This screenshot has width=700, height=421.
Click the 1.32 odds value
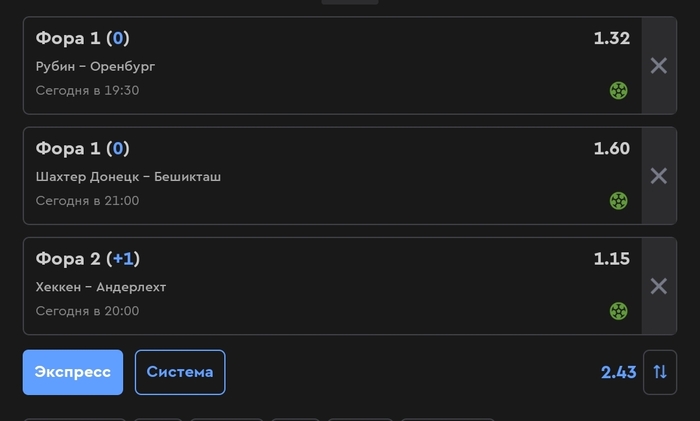612,38
